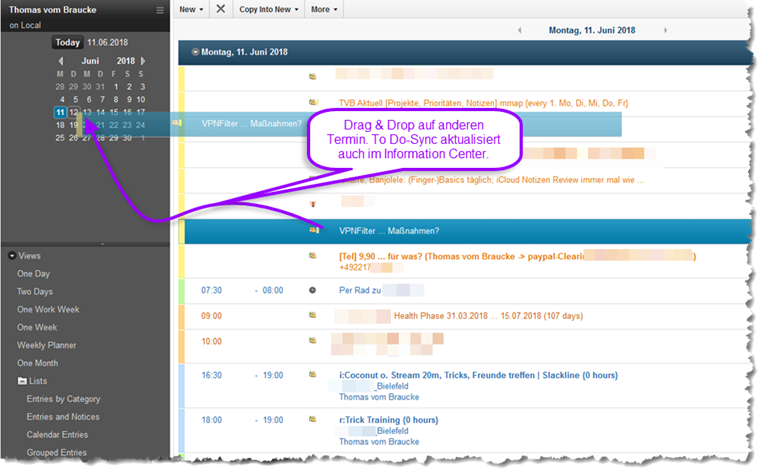Click the icon beside TVB Aktuell entry

[313, 102]
